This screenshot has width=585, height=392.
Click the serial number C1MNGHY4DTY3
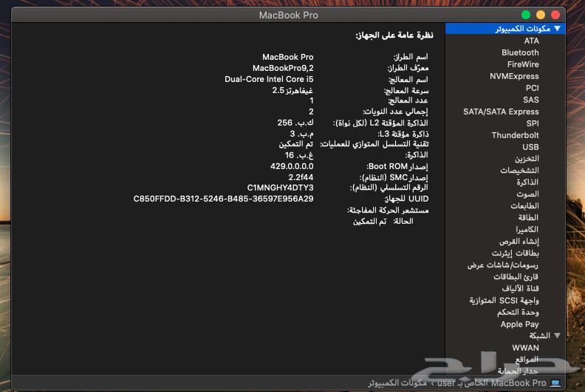pos(280,188)
